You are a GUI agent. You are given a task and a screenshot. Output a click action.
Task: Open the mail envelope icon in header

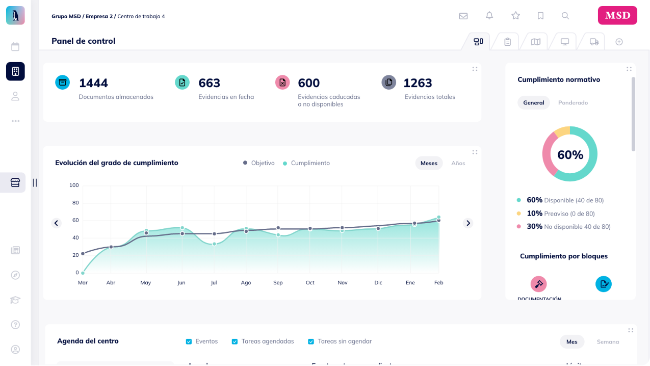463,16
